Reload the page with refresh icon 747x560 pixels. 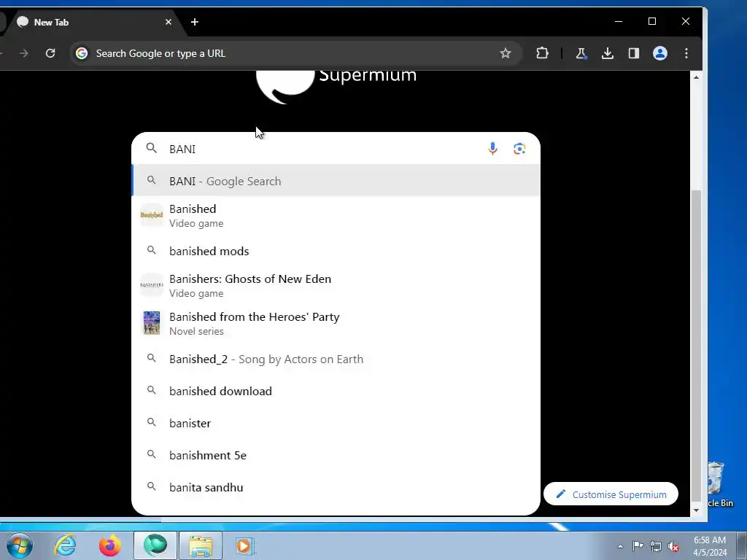click(x=50, y=53)
